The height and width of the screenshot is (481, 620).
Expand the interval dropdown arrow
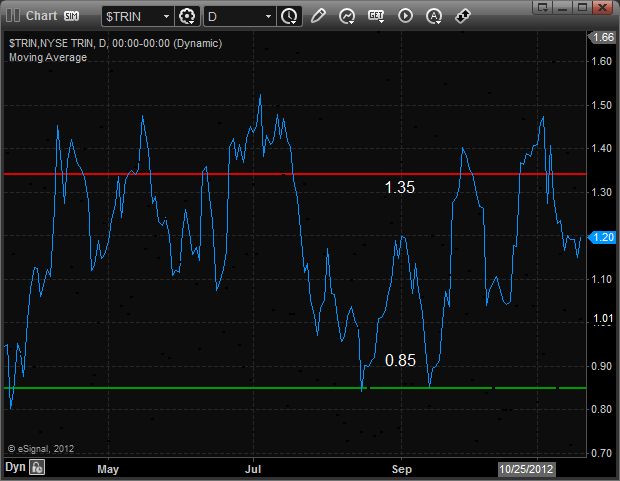268,17
